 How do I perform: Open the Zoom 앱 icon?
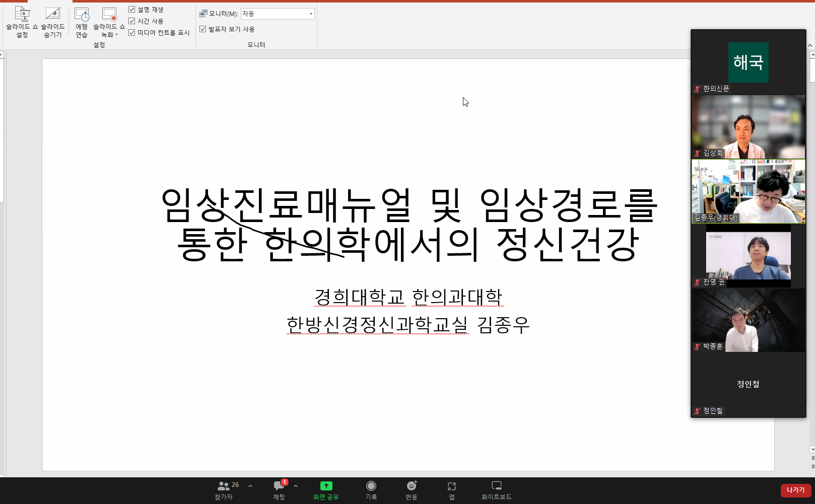(x=451, y=485)
